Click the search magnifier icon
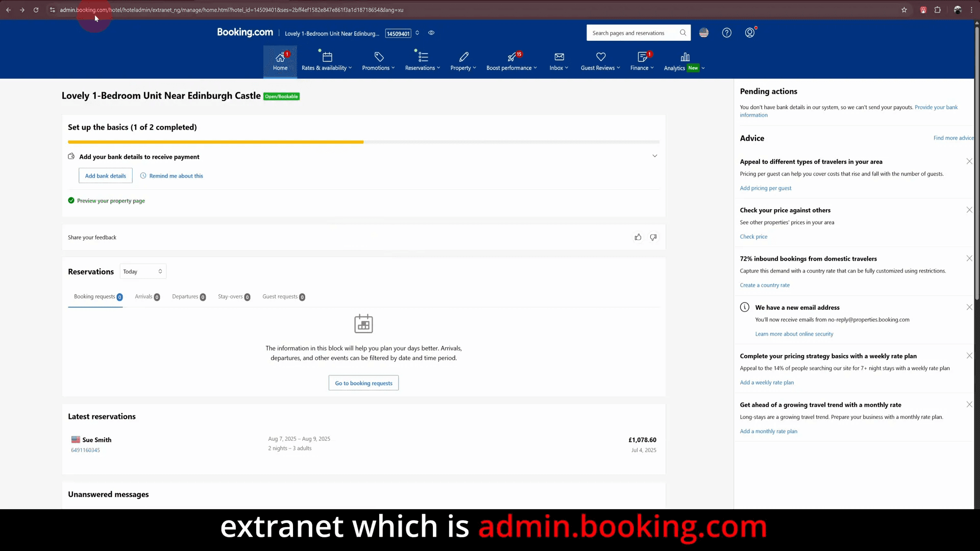 pyautogui.click(x=683, y=33)
